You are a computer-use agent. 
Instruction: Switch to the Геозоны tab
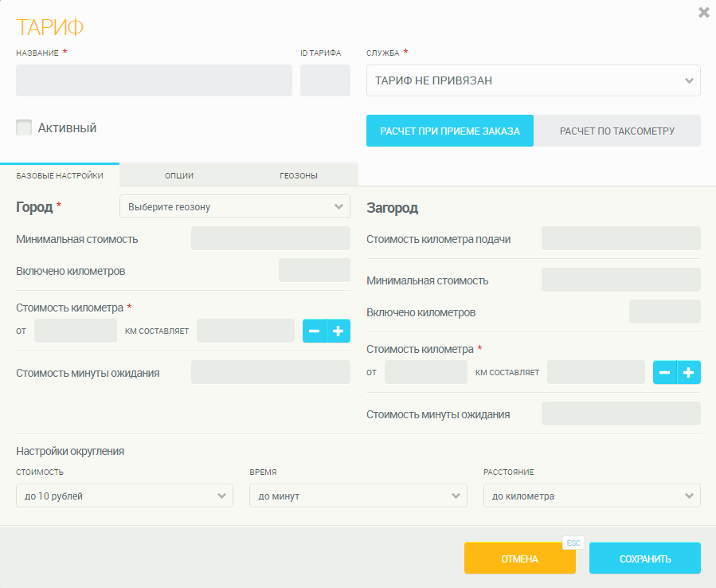click(x=299, y=175)
